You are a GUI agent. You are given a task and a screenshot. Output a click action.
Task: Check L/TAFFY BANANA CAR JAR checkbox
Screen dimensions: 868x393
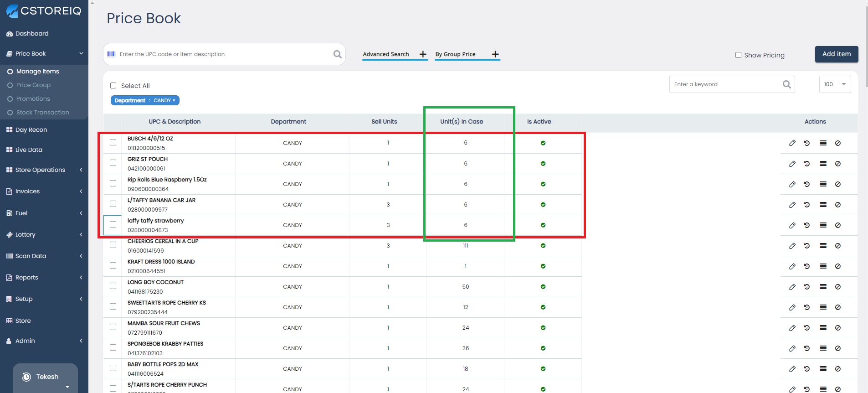113,204
